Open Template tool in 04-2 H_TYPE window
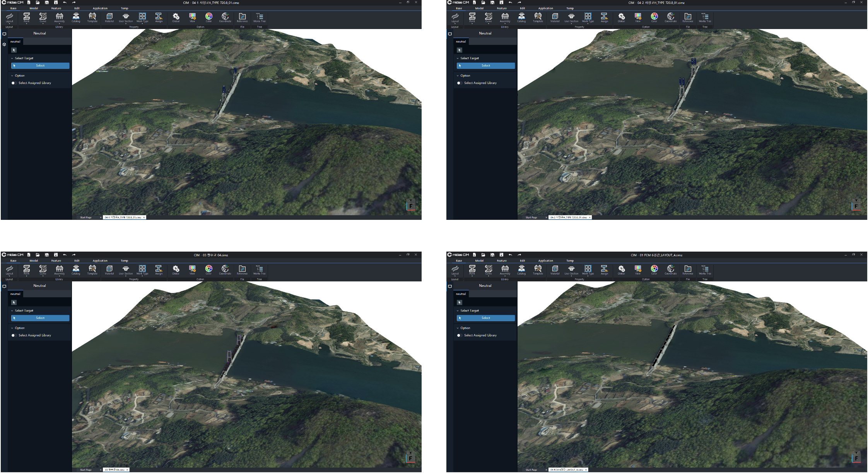The image size is (868, 473). tap(538, 17)
